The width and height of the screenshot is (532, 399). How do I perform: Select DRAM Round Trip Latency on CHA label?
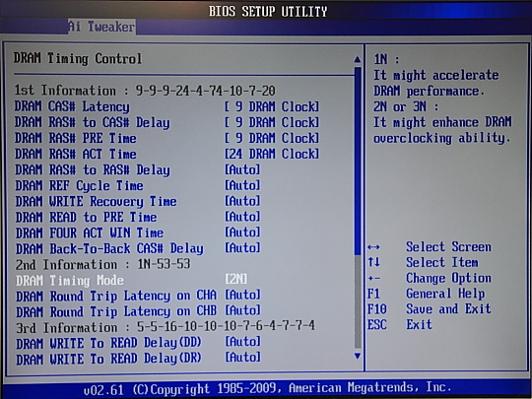116,296
